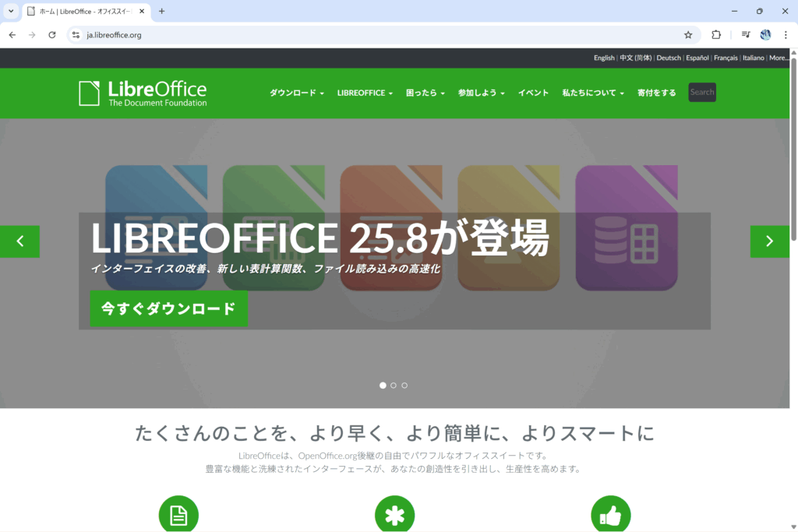The height and width of the screenshot is (532, 798).
Task: Open the イベント menu item
Action: click(x=533, y=93)
